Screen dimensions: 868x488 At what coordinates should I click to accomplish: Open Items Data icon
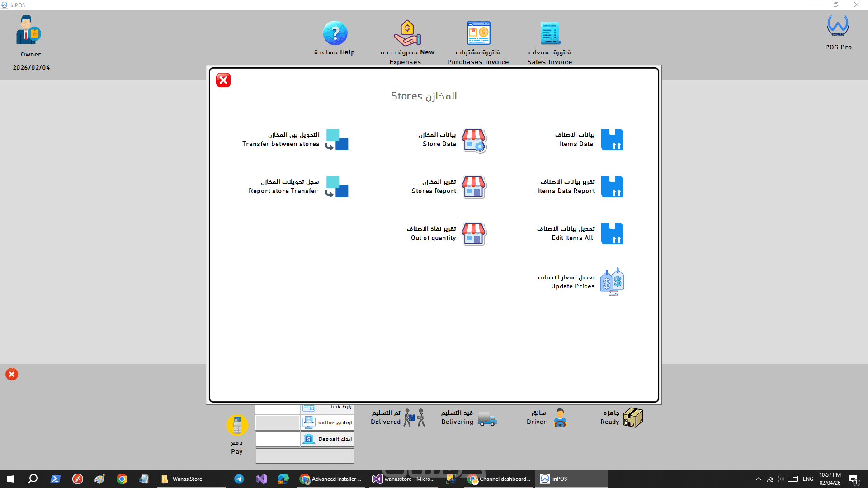(612, 140)
